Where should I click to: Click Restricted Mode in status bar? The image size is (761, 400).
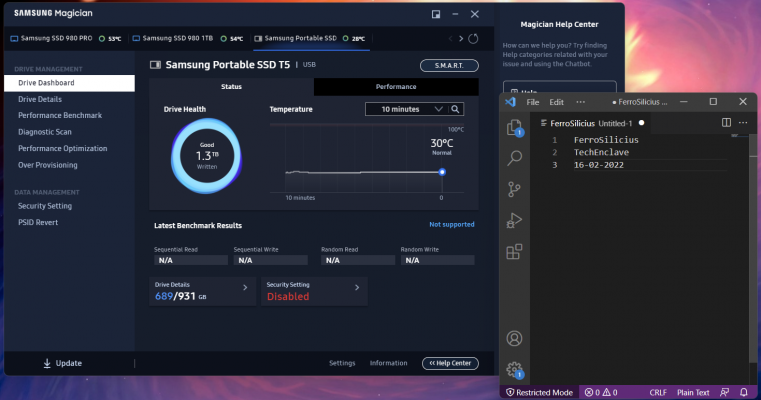coord(539,392)
